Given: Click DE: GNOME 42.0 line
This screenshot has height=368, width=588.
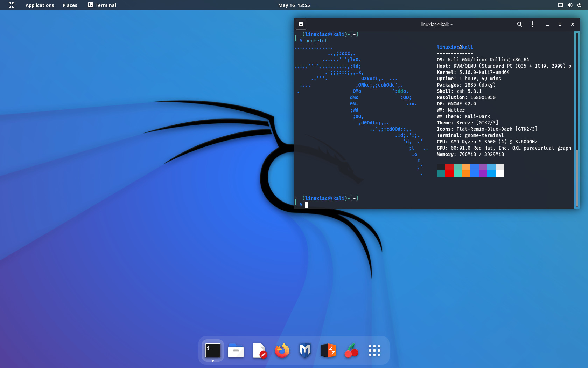Looking at the screenshot, I should pos(456,104).
